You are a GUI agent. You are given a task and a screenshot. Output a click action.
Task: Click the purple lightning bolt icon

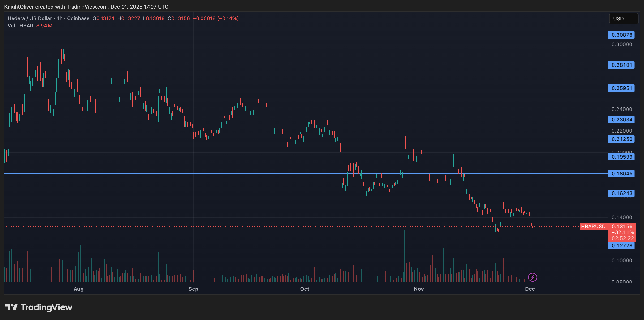tap(532, 277)
